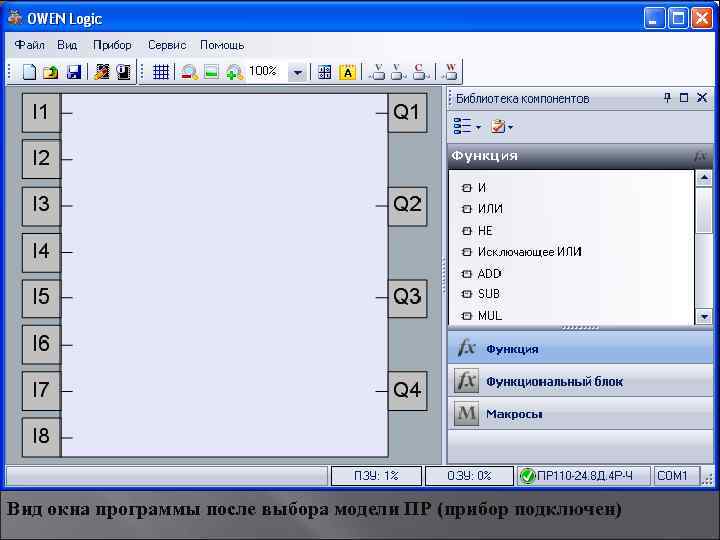Select the ADD function

tap(481, 274)
